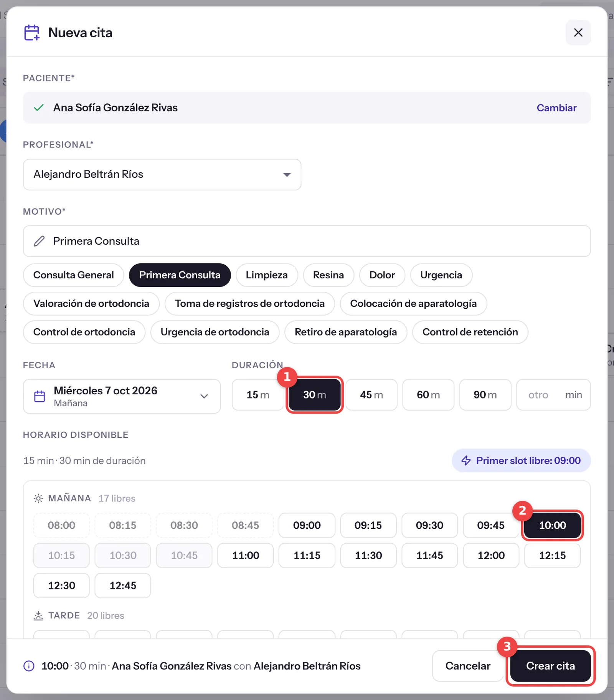Set duration to 60 m
This screenshot has width=614, height=700.
[428, 395]
